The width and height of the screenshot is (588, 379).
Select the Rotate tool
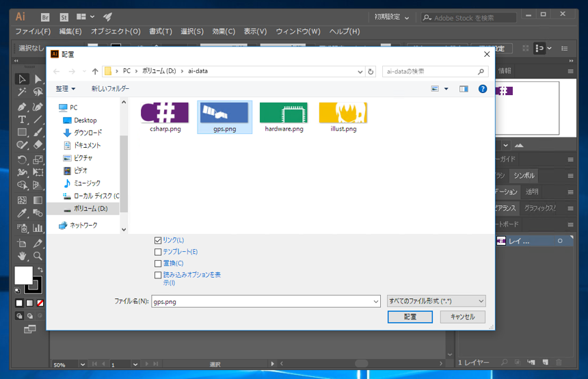point(22,160)
